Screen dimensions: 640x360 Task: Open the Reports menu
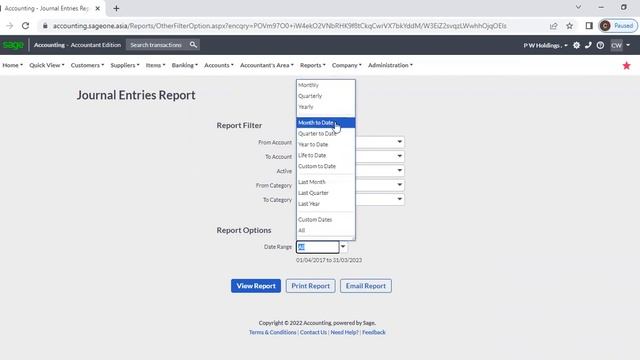313,65
